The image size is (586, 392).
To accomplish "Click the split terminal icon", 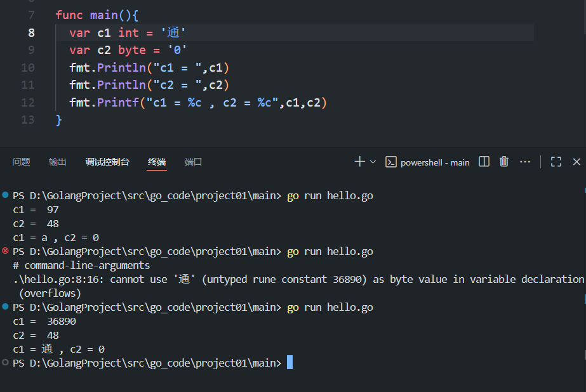I will point(484,162).
